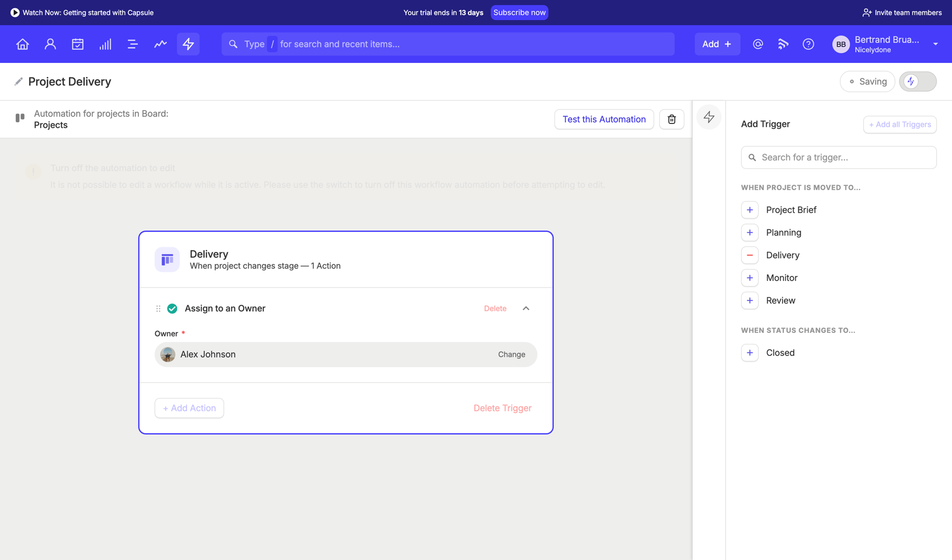Select the People contacts icon
This screenshot has width=952, height=560.
click(x=50, y=44)
